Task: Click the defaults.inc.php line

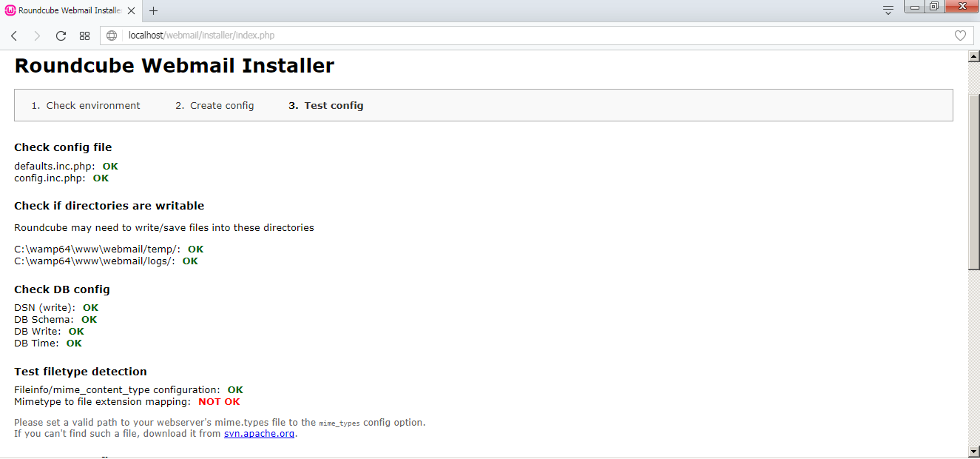Action: (66, 167)
